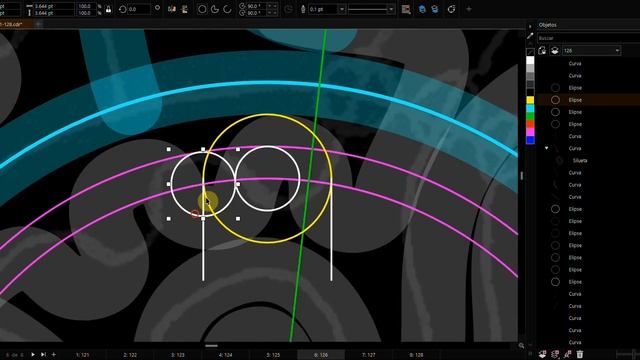Screen dimensions: 640x360
Task: Click the convert to curves icon
Action: [451, 9]
